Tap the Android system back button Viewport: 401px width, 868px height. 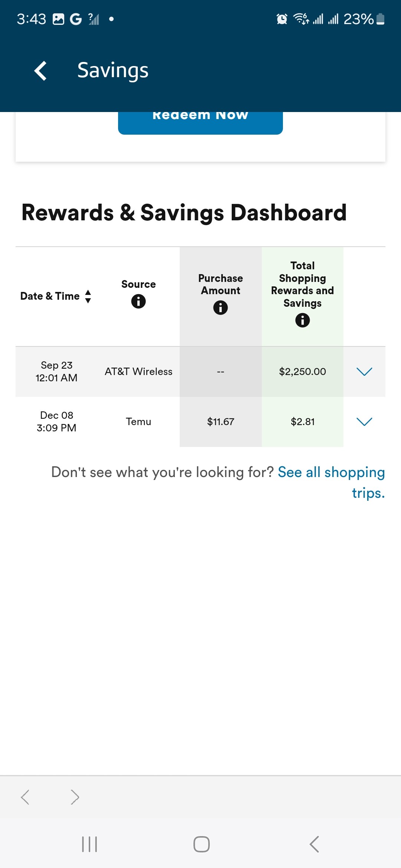[x=314, y=844]
